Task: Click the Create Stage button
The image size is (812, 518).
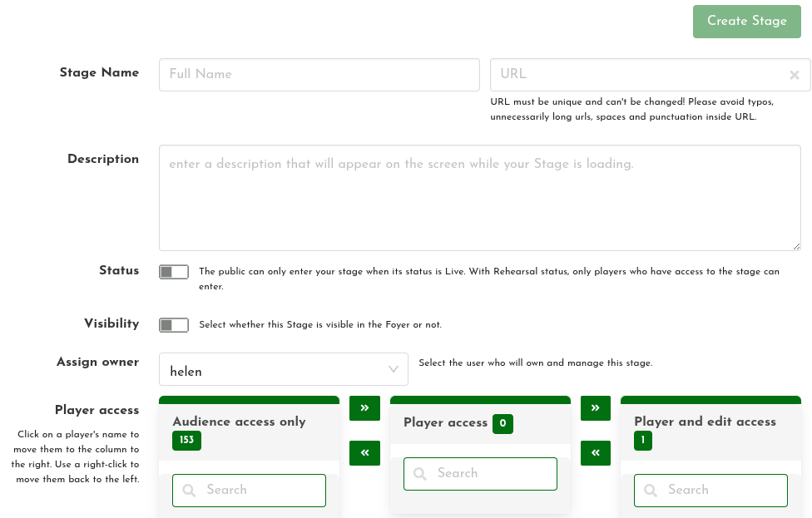Action: coord(746,22)
